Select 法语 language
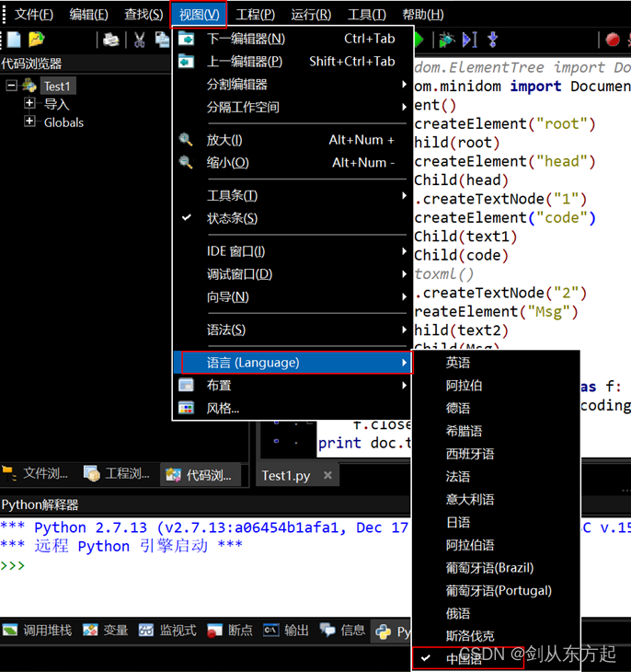 click(496, 476)
